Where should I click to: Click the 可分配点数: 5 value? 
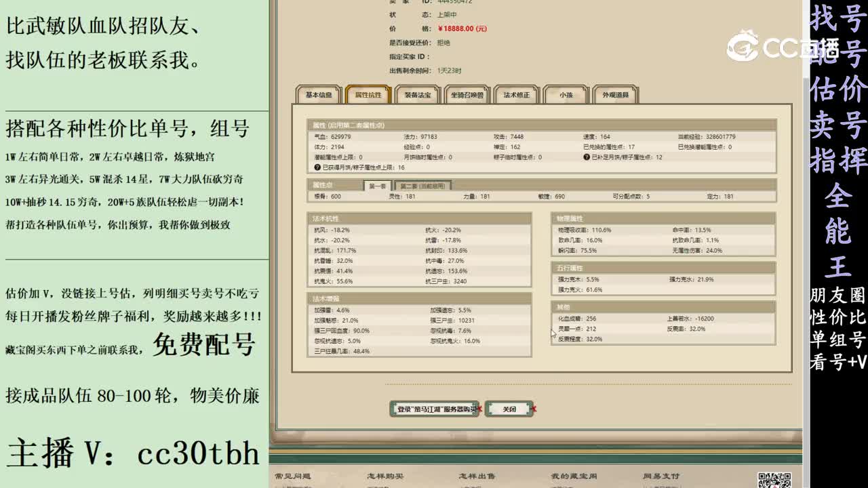[x=631, y=197]
